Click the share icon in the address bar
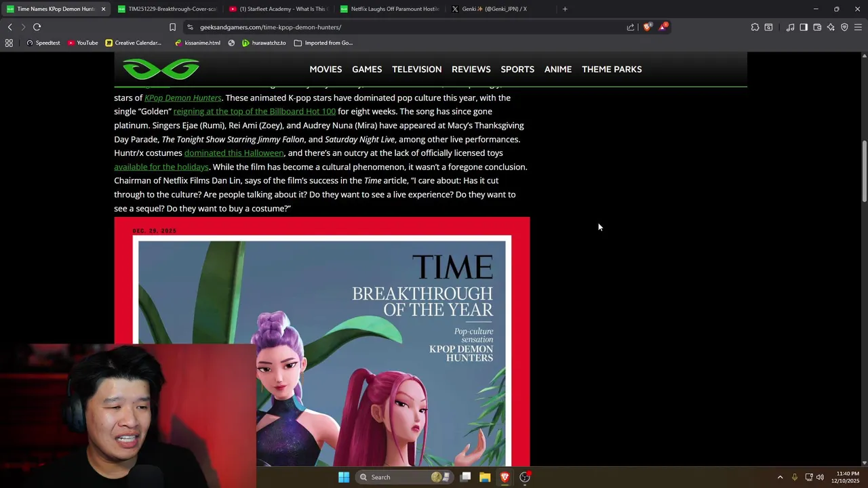Viewport: 868px width, 488px height. (631, 27)
